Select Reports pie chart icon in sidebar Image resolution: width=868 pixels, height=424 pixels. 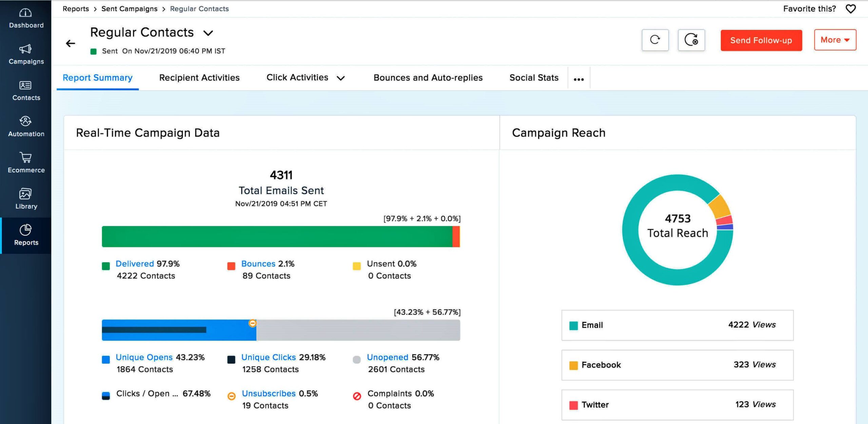pos(25,230)
